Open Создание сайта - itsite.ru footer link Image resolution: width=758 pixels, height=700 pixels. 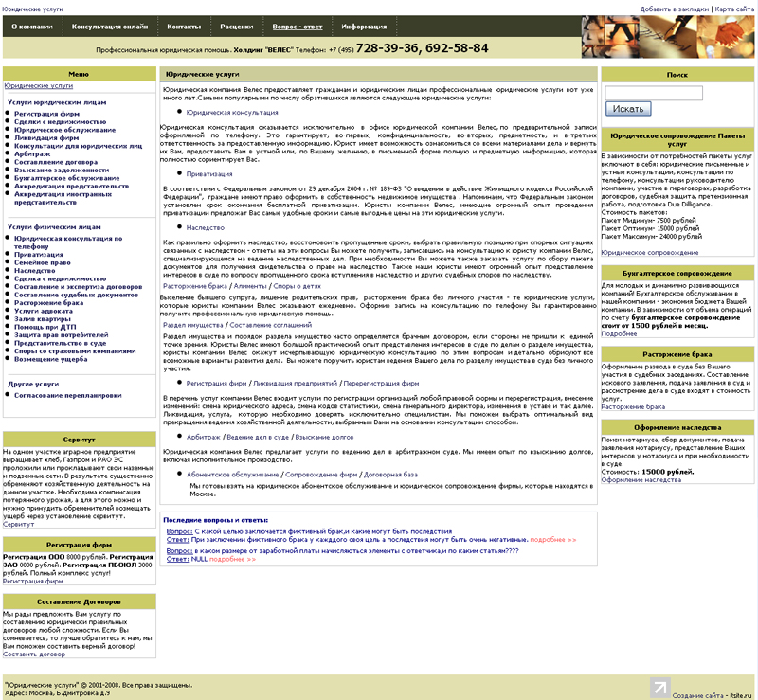click(713, 695)
